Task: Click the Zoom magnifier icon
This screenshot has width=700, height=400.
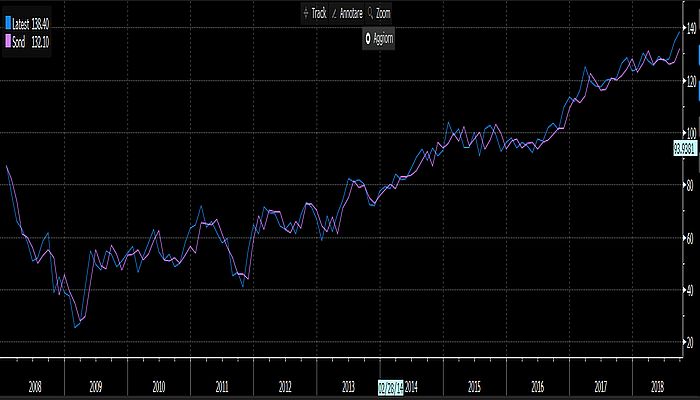Action: 370,13
